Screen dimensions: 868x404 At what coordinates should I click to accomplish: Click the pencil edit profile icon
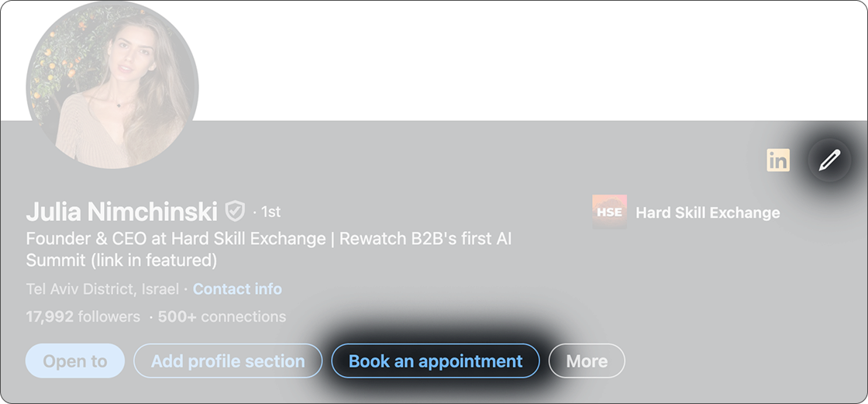click(829, 161)
